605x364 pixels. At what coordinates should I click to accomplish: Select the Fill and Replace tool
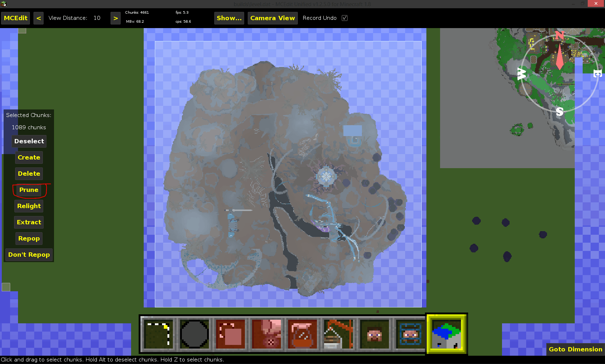point(266,334)
